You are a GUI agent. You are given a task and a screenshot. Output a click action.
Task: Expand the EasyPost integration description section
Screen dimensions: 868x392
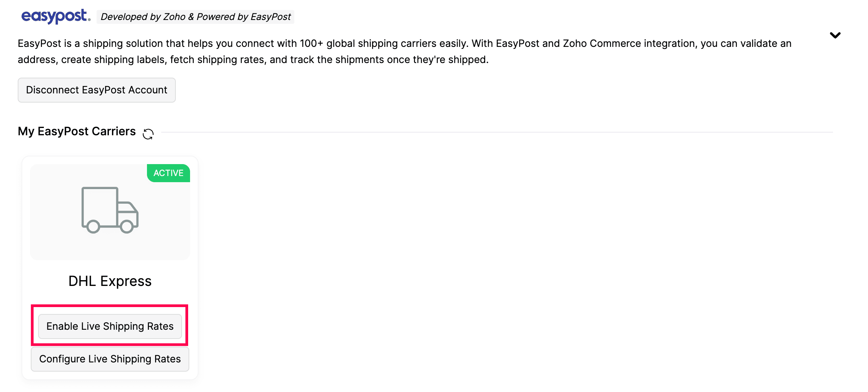pyautogui.click(x=835, y=35)
